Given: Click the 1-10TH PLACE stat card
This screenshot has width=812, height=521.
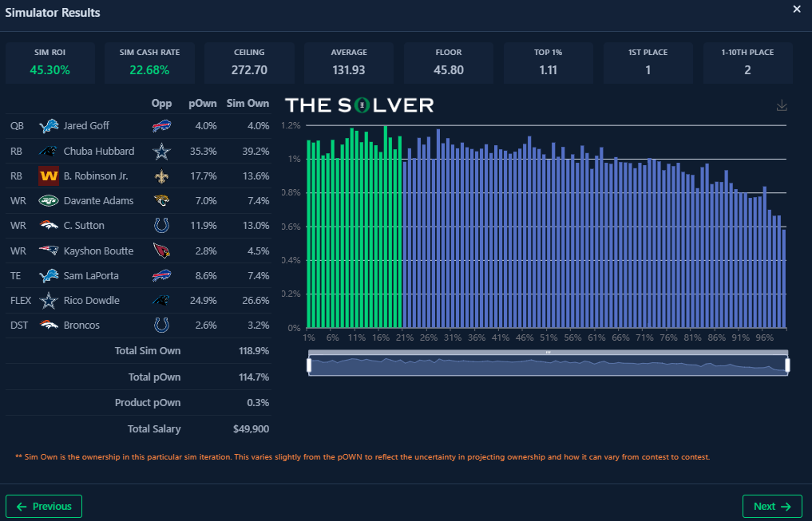Looking at the screenshot, I should click(748, 63).
